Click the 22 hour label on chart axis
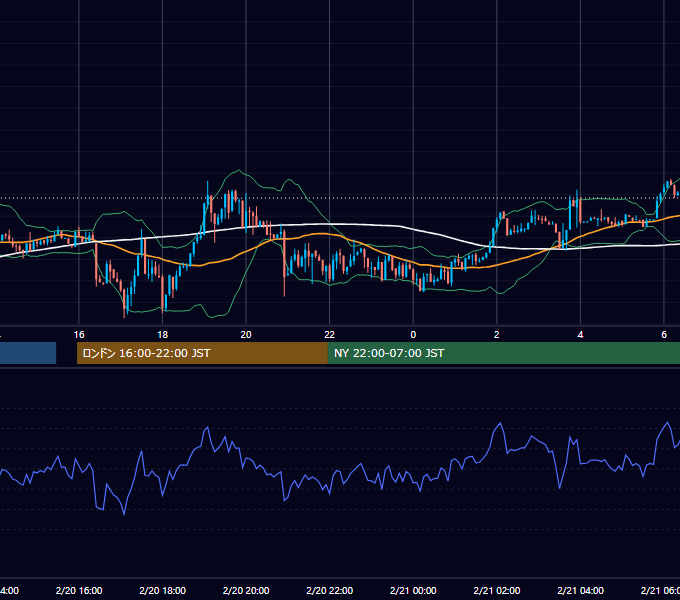The image size is (680, 600). (x=330, y=335)
